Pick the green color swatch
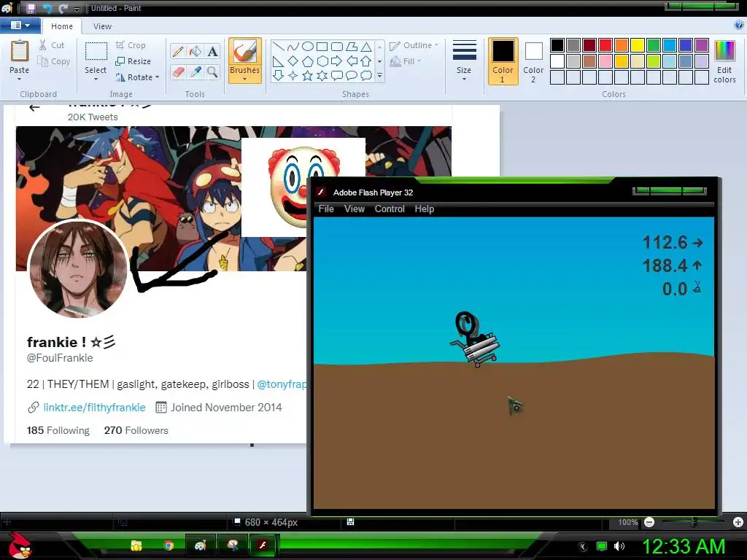The height and width of the screenshot is (560, 747). coord(654,45)
